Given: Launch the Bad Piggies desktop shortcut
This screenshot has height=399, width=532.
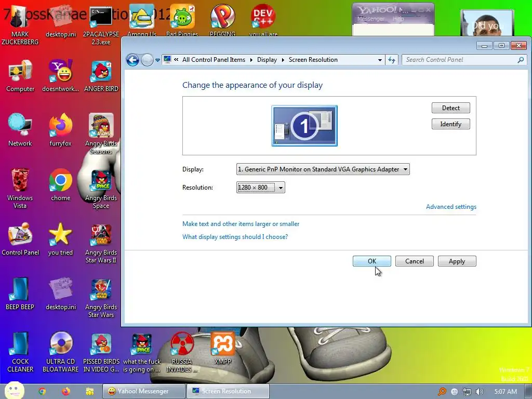Looking at the screenshot, I should coord(182,20).
